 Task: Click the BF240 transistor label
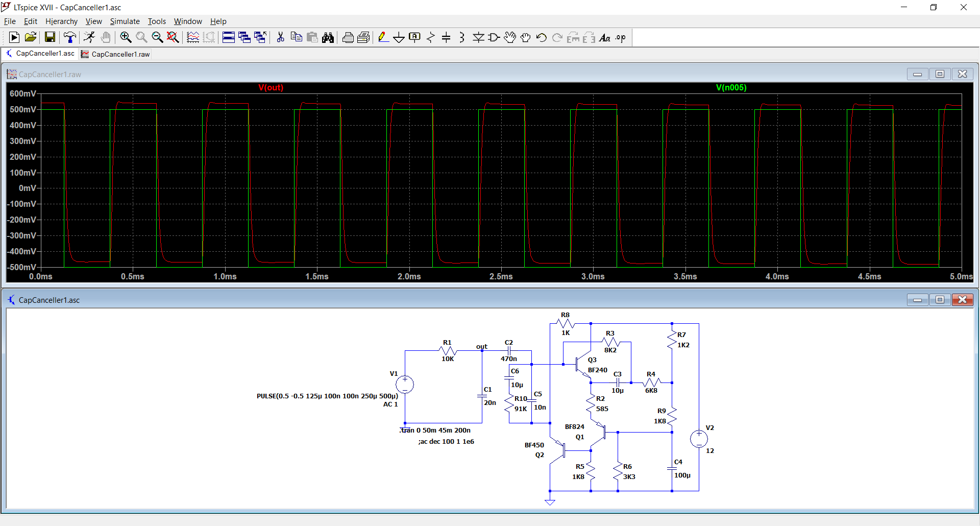598,370
